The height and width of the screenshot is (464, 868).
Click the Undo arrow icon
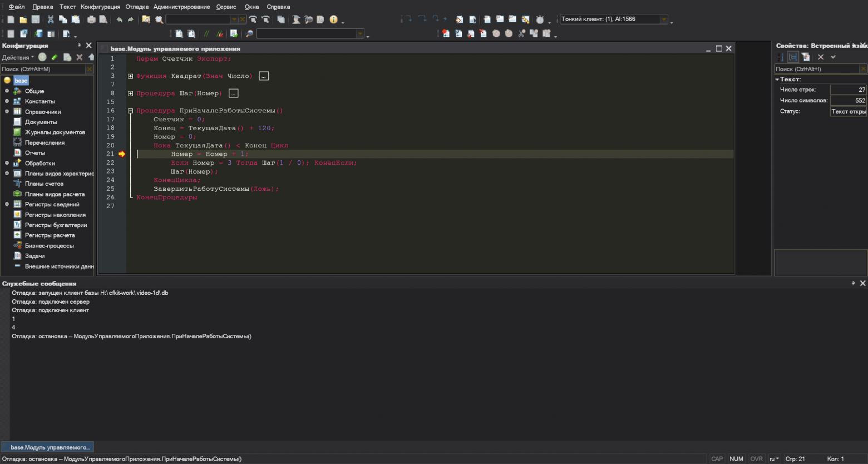(x=119, y=19)
